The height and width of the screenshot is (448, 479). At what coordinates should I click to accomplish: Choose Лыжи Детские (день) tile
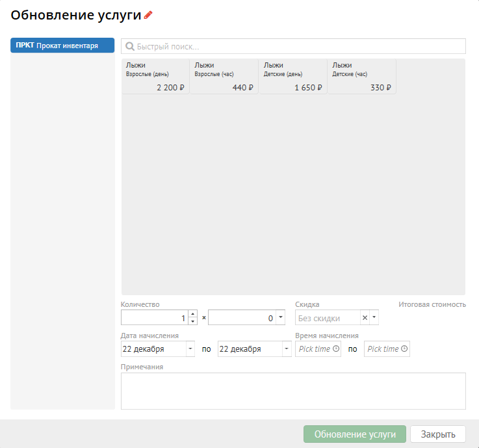[293, 77]
